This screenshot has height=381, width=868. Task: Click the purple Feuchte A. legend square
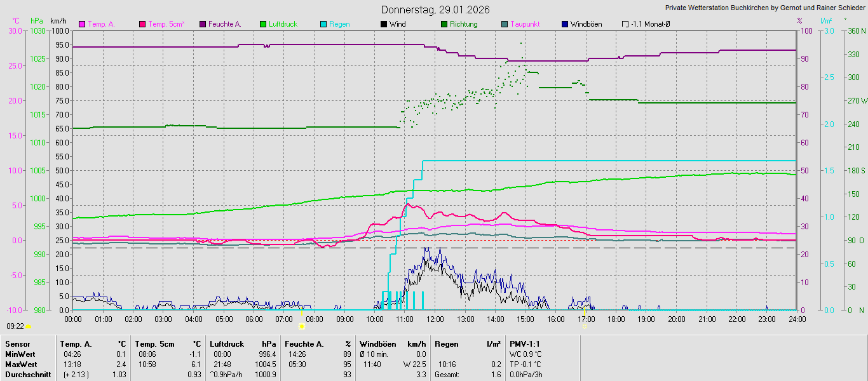pyautogui.click(x=203, y=24)
